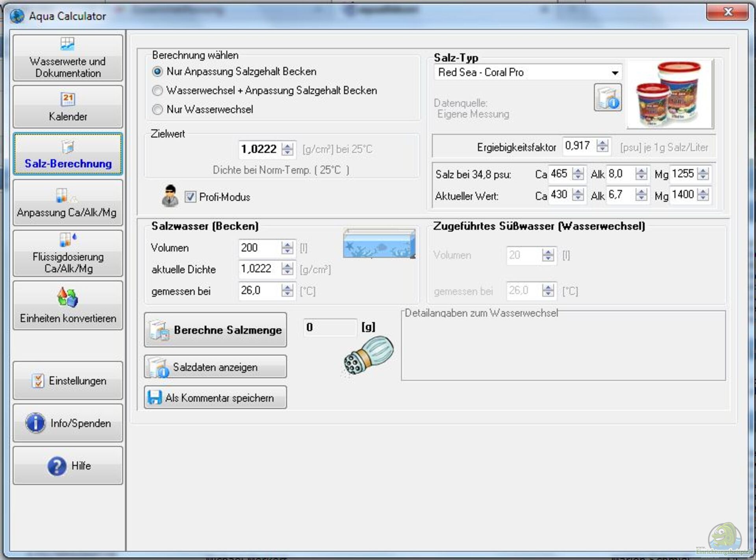Viewport: 756px width, 560px height.
Task: Click Berechne Salzmenge button
Action: (x=215, y=330)
